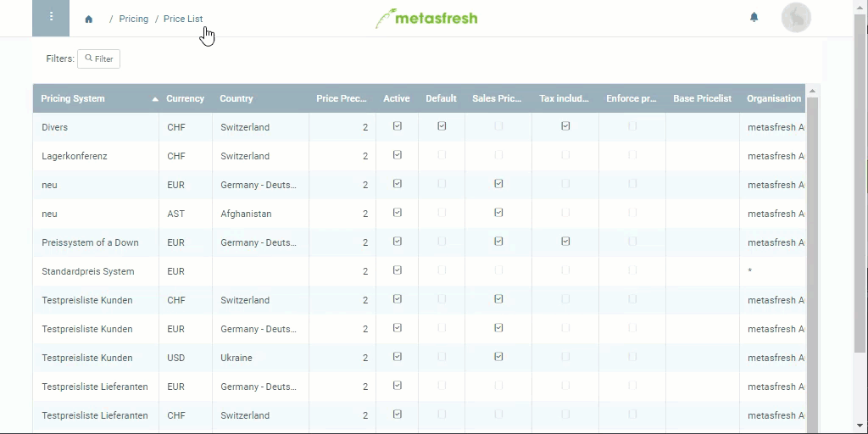Screen dimensions: 868x434
Task: Sort by Organisation column header
Action: (x=773, y=98)
